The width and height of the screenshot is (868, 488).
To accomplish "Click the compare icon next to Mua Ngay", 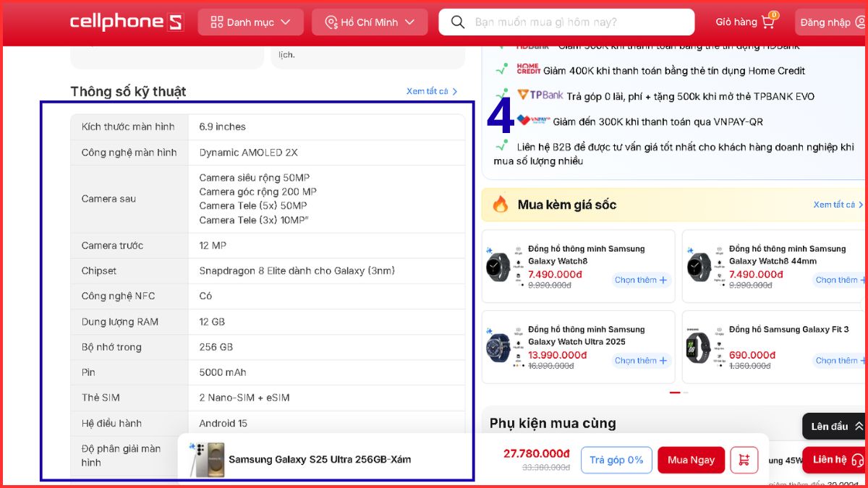I will pos(744,459).
